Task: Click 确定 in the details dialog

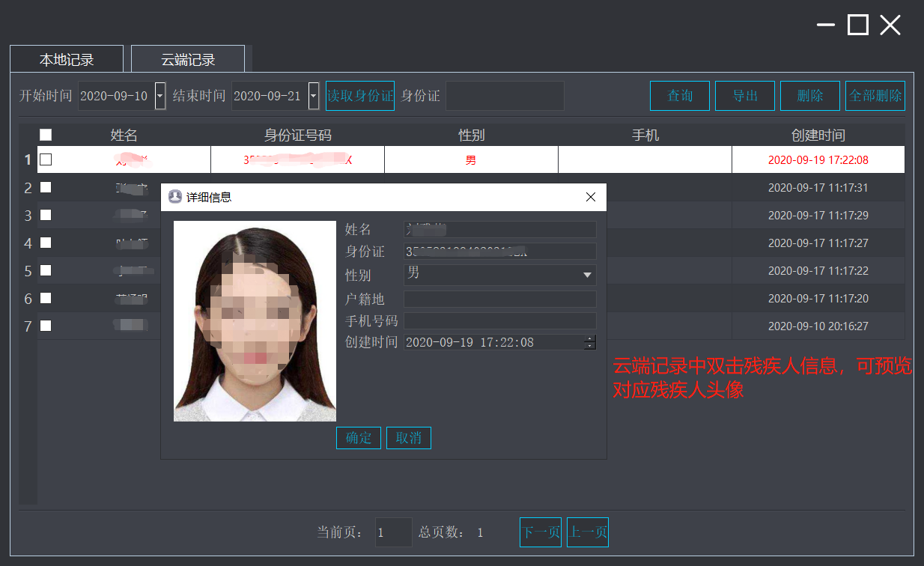Action: pyautogui.click(x=359, y=438)
